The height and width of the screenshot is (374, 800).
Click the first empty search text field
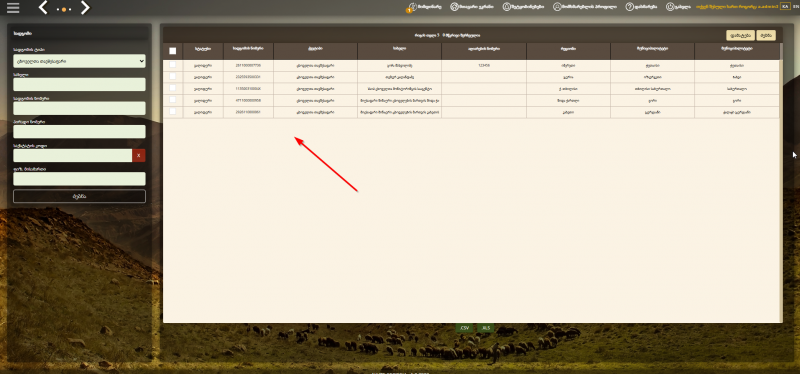coord(79,85)
